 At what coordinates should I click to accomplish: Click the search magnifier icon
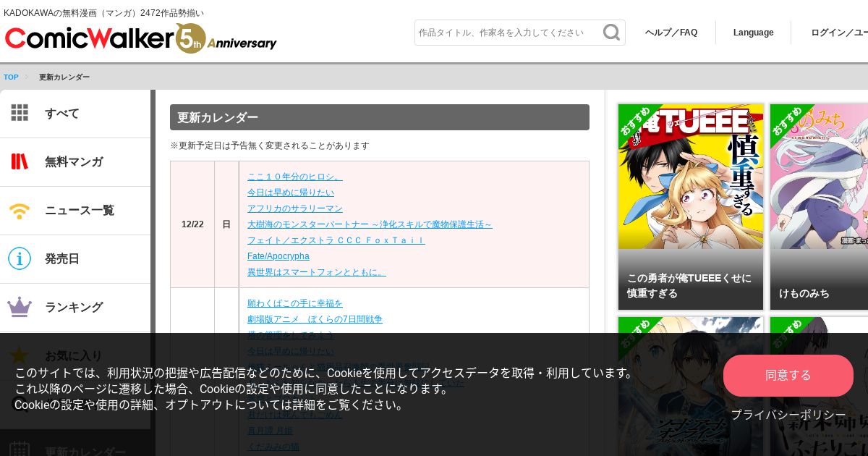[x=611, y=33]
